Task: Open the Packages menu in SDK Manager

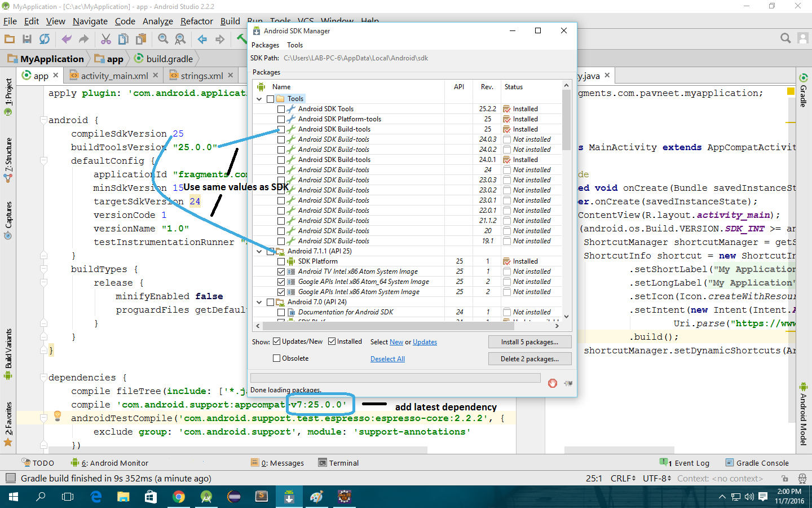Action: [x=265, y=45]
